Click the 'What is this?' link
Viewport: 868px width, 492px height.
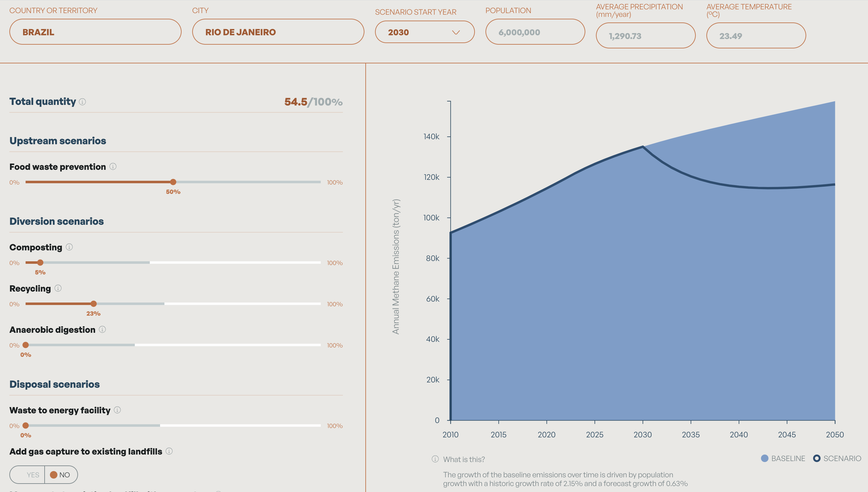[464, 459]
